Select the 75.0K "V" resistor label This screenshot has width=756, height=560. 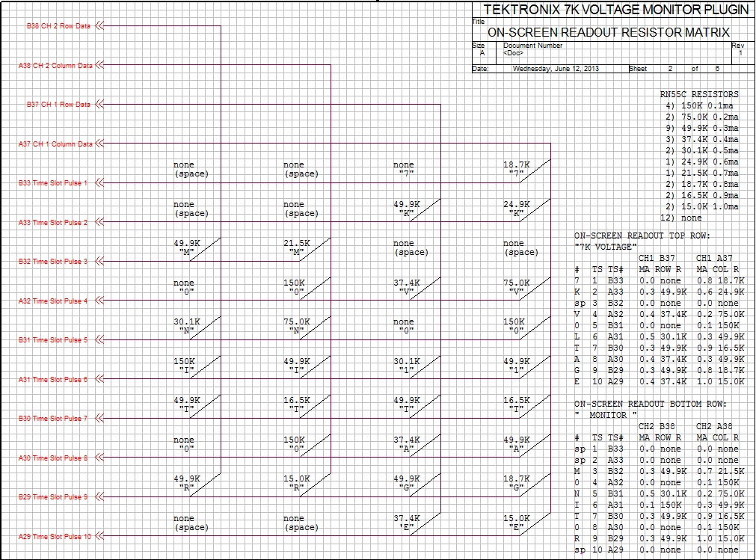[x=517, y=287]
